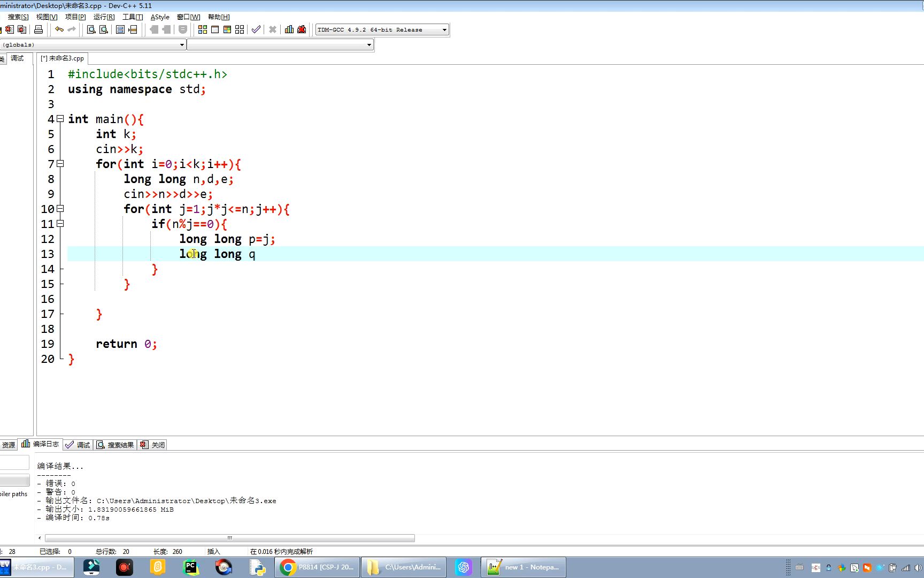Viewport: 924px width, 578px height.
Task: Click line number 19 in the gutter
Action: pyautogui.click(x=48, y=344)
